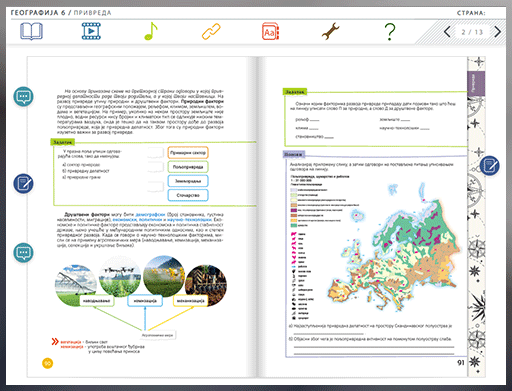Image resolution: width=512 pixels, height=391 pixels.
Task: Click the purple chapter tab on right edge
Action: tap(476, 83)
